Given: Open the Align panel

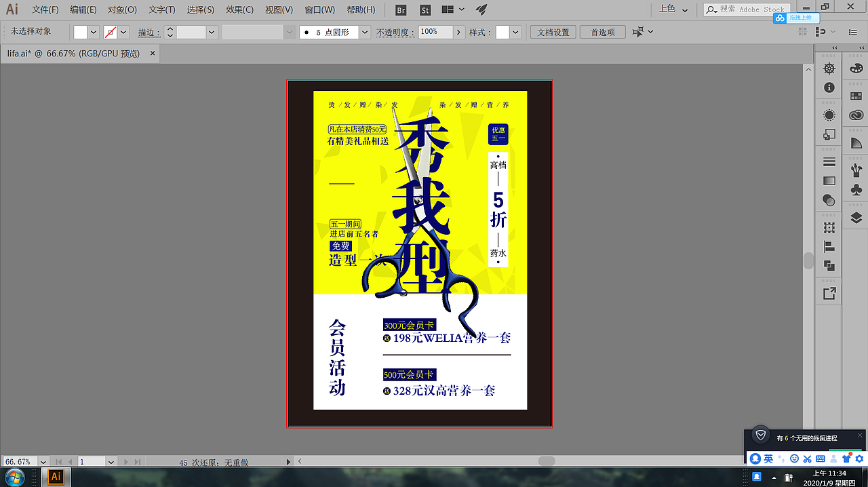Looking at the screenshot, I should click(829, 245).
